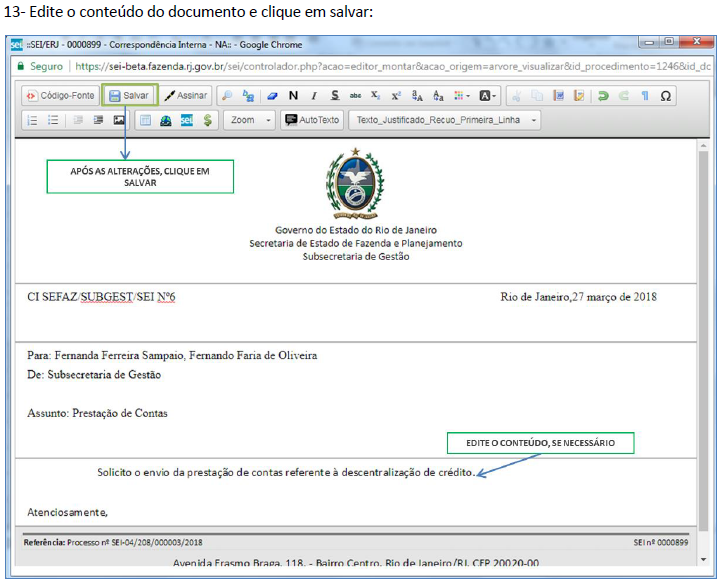The width and height of the screenshot is (724, 584).
Task: Toggle italic formatting
Action: click(314, 96)
